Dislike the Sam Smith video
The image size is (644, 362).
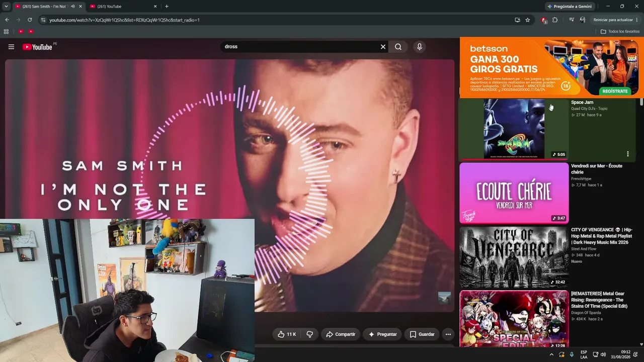click(x=310, y=334)
